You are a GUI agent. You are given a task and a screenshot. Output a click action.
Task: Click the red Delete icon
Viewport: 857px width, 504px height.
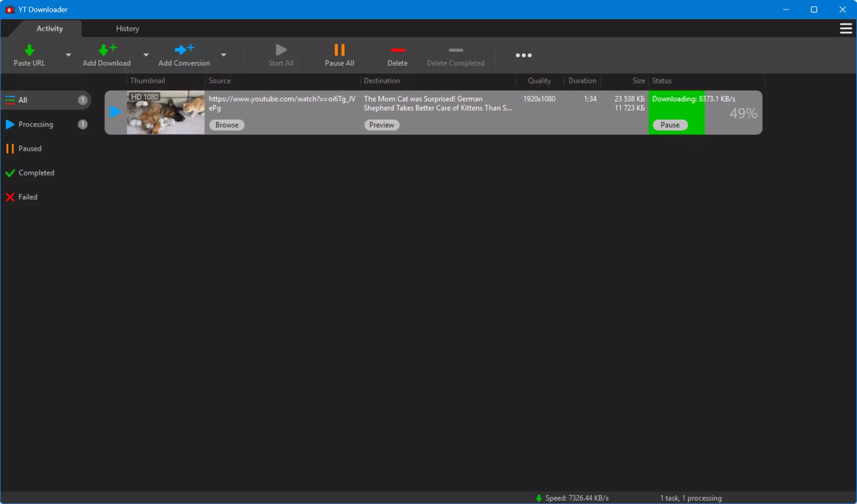[397, 50]
